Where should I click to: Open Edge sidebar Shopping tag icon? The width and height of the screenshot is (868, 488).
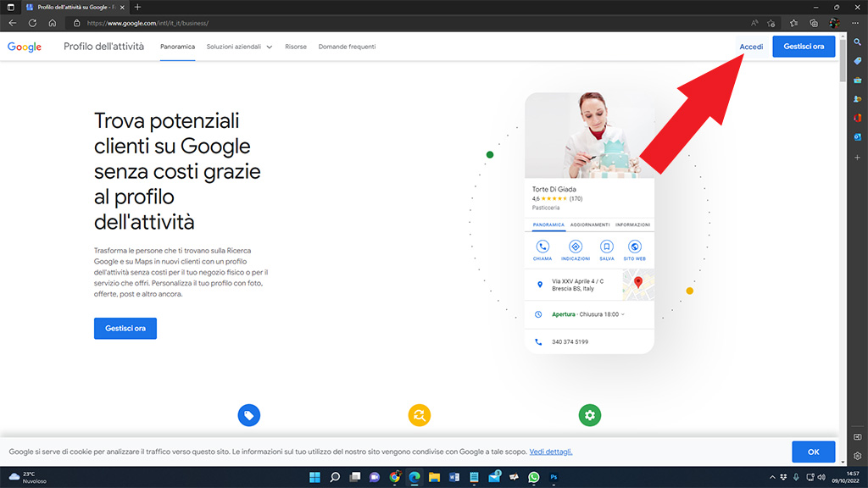coord(858,61)
